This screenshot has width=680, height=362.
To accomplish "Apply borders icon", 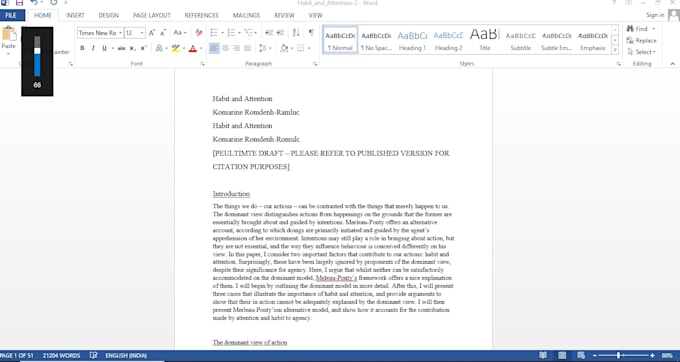I will [x=301, y=48].
